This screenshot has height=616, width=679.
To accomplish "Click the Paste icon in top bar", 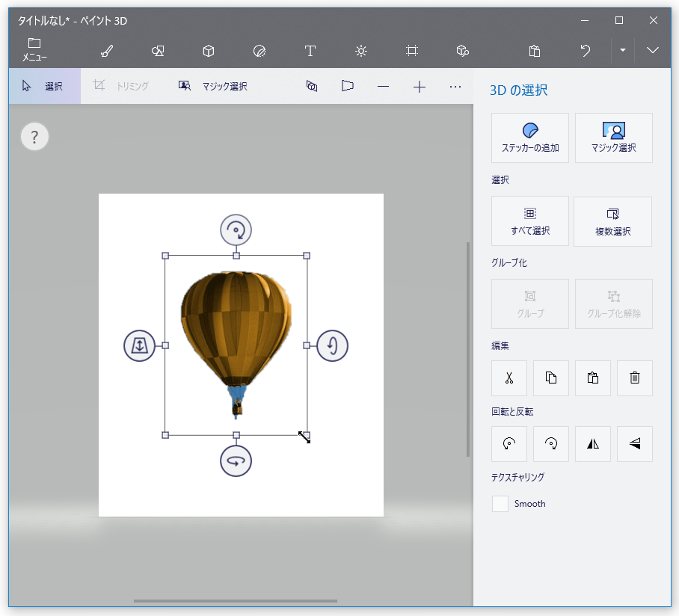I will [535, 51].
